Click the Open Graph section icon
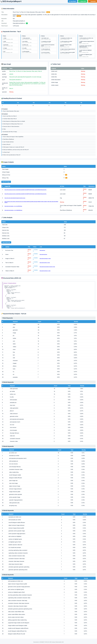Viewport: 97px width, 644px height. [x=2, y=64]
